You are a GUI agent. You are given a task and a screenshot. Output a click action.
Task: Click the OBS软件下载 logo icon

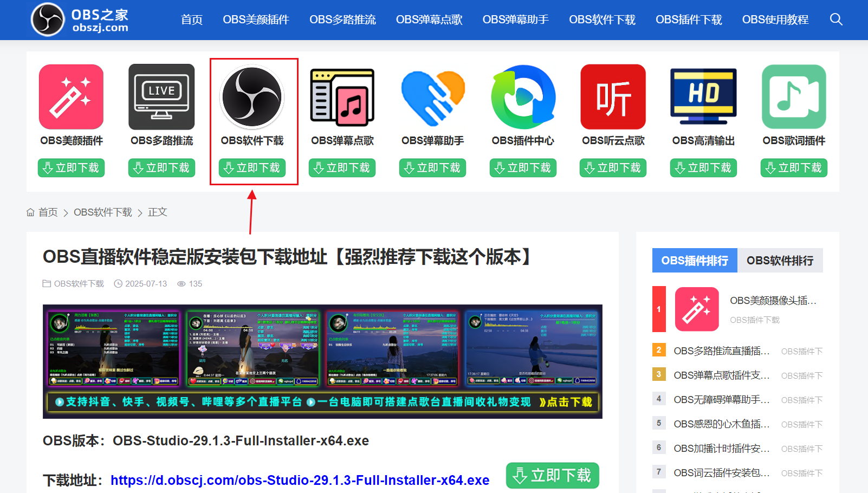click(252, 97)
